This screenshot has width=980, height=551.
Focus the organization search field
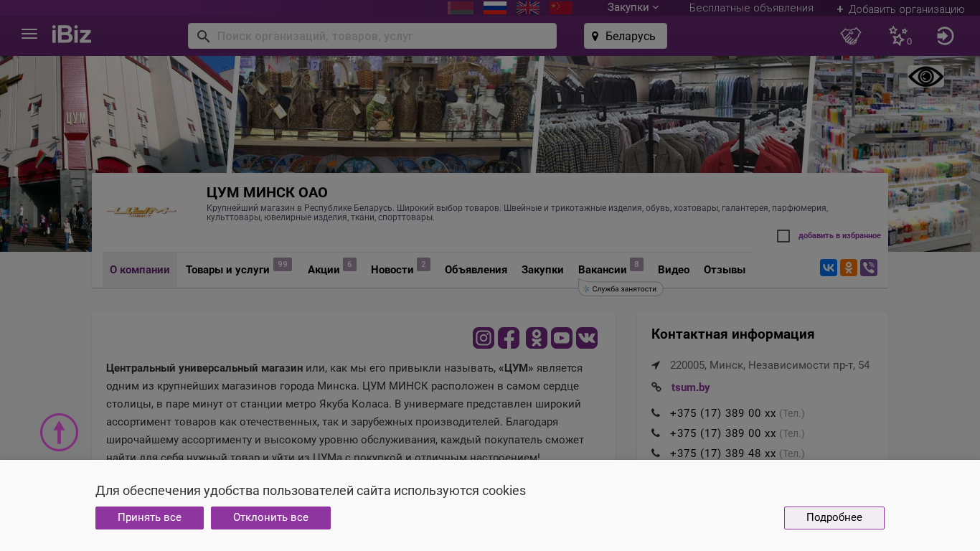point(372,36)
